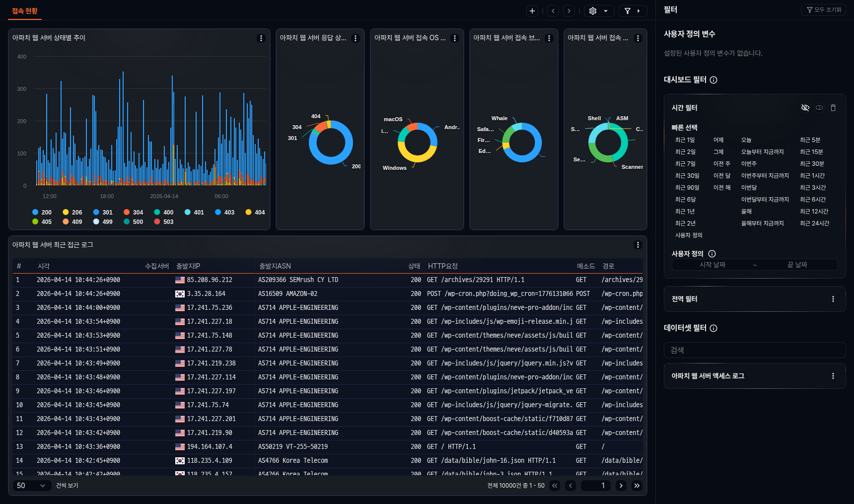This screenshot has height=504, width=854.
Task: Go to the next log table page
Action: coord(621,486)
